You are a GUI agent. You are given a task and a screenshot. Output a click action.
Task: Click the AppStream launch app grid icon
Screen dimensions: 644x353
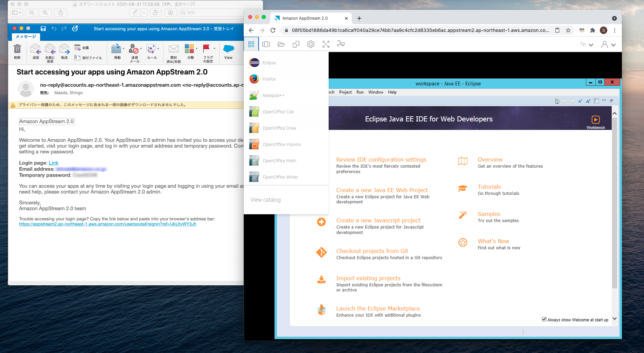pos(251,44)
